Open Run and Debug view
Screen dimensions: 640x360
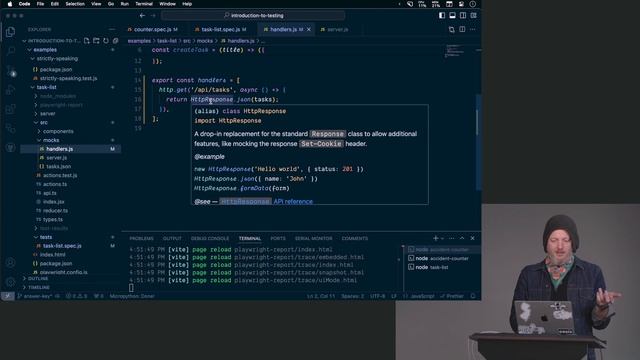pos(11,90)
